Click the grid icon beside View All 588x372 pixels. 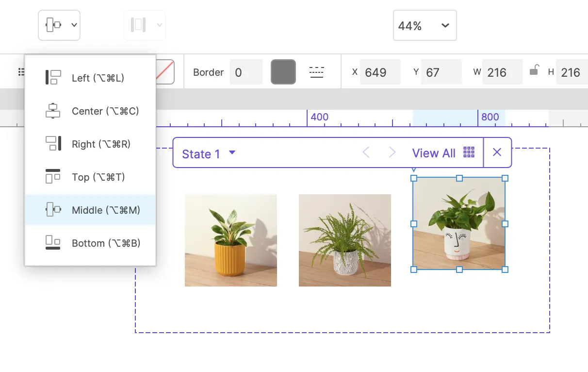coord(469,152)
